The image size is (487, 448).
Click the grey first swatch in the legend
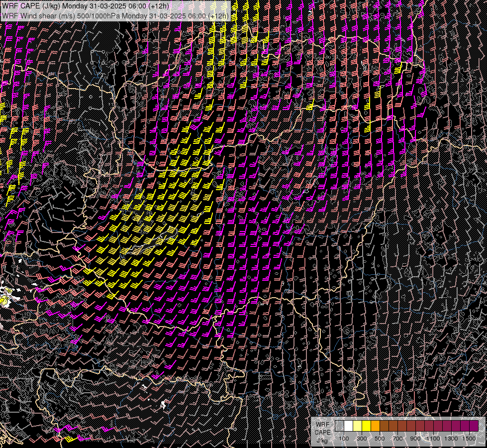[339, 426]
